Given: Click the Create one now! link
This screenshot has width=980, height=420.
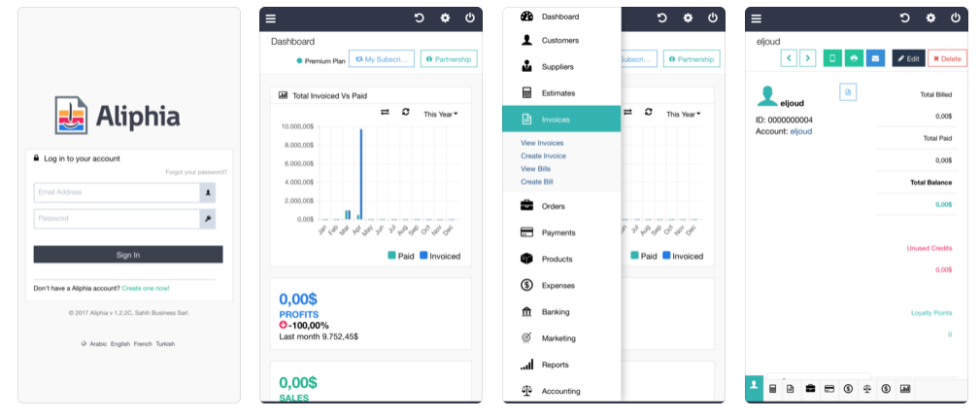Looking at the screenshot, I should point(146,289).
